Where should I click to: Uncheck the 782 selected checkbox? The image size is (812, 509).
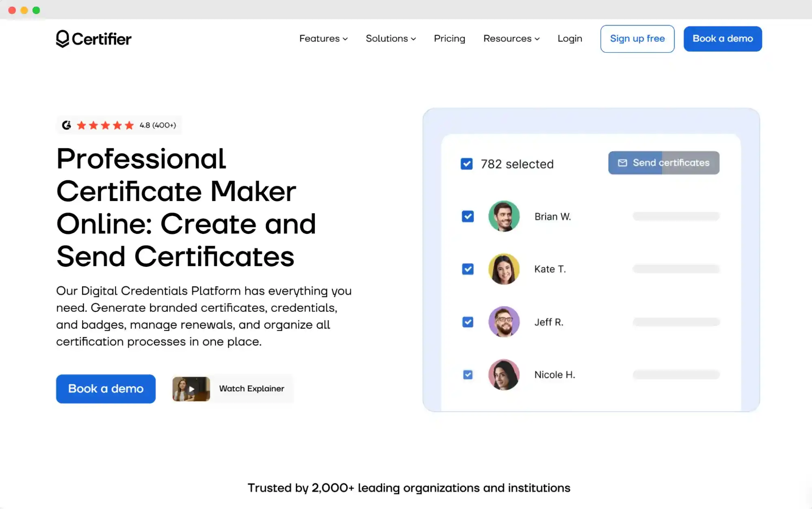(467, 164)
